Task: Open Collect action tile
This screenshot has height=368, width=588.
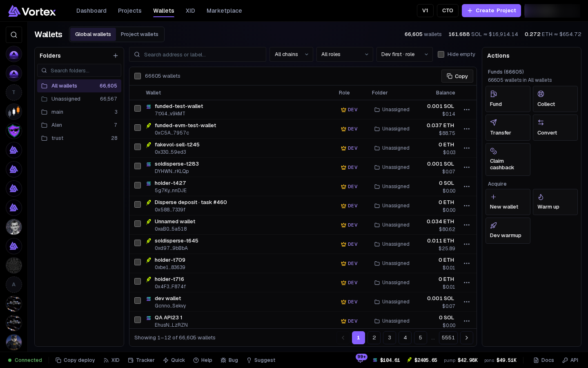Action: coord(555,99)
